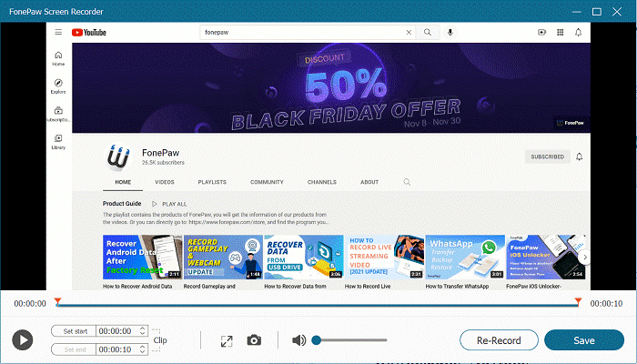Open the WhatsApp Transfer video thumbnail
Image resolution: width=637 pixels, height=364 pixels.
click(465, 257)
